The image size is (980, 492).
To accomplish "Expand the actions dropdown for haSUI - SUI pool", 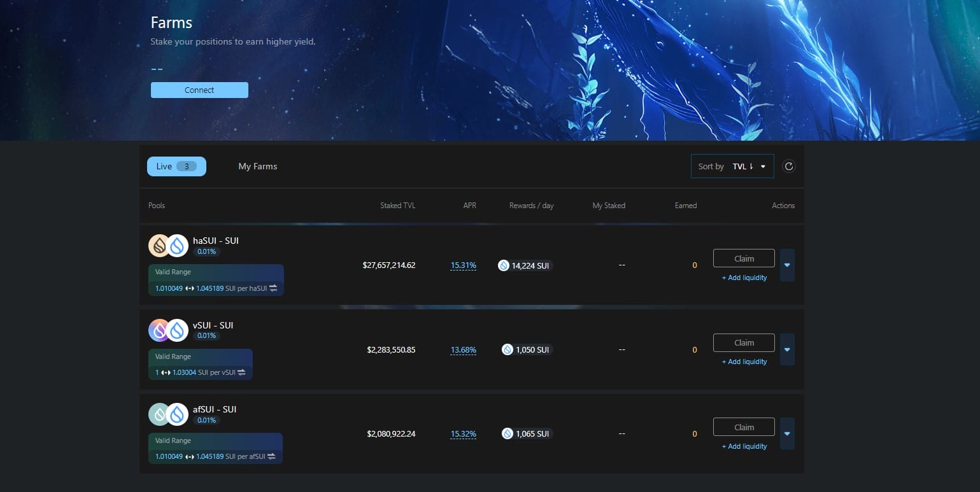I will pyautogui.click(x=787, y=265).
